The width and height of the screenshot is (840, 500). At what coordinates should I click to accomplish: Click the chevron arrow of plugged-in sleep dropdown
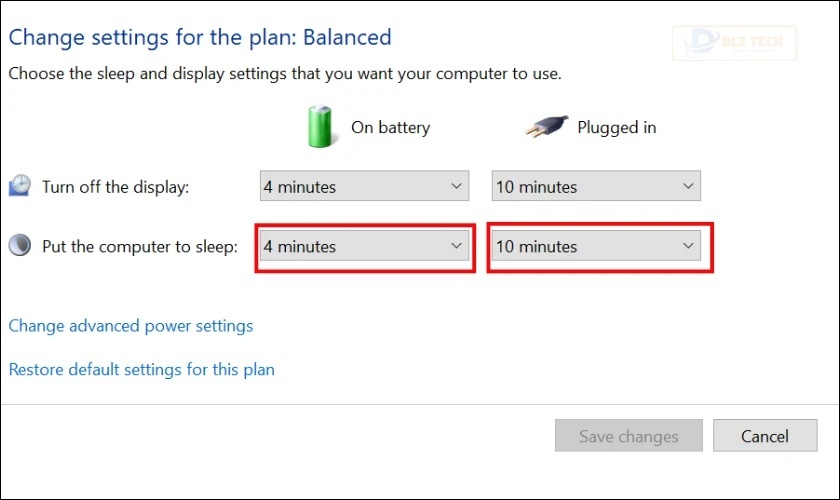click(x=688, y=246)
